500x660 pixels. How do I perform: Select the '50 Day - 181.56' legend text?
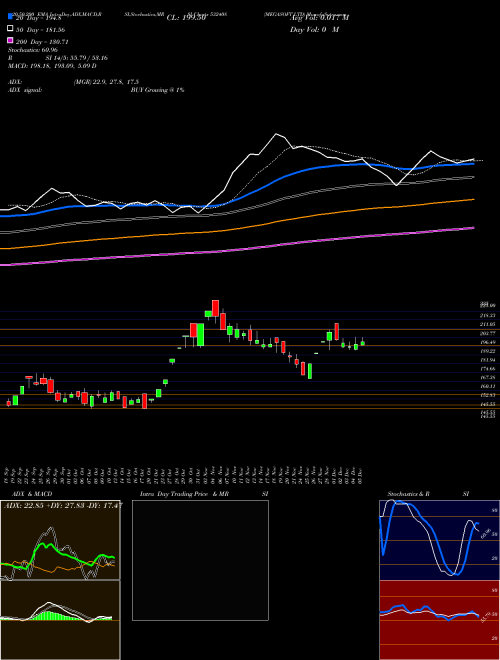coord(40,30)
